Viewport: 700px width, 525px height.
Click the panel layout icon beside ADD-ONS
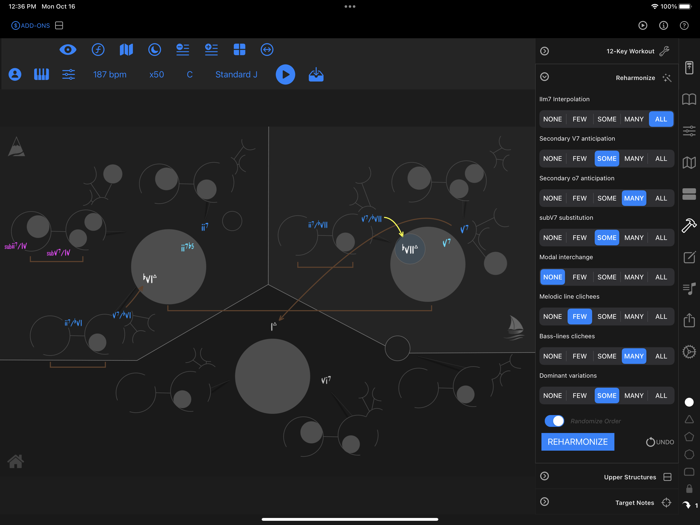click(x=59, y=25)
